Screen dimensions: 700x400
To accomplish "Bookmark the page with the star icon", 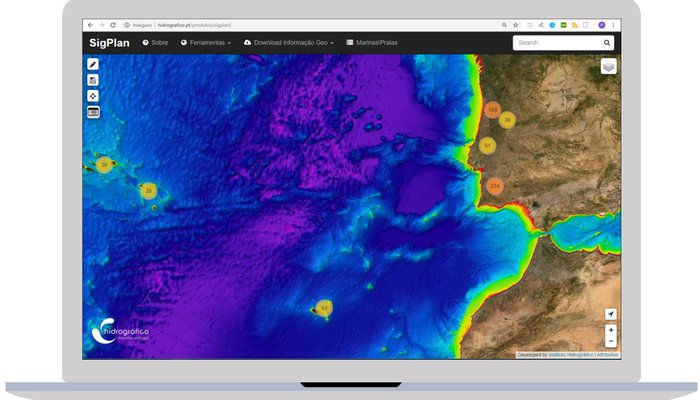I will click(515, 24).
